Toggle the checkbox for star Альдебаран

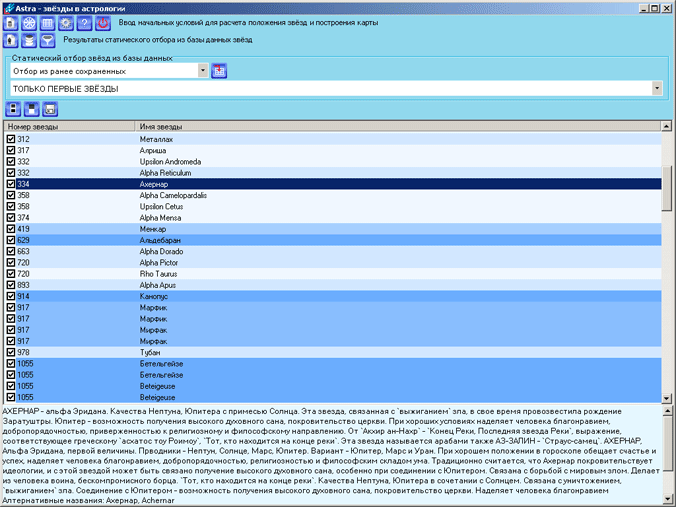click(x=11, y=241)
